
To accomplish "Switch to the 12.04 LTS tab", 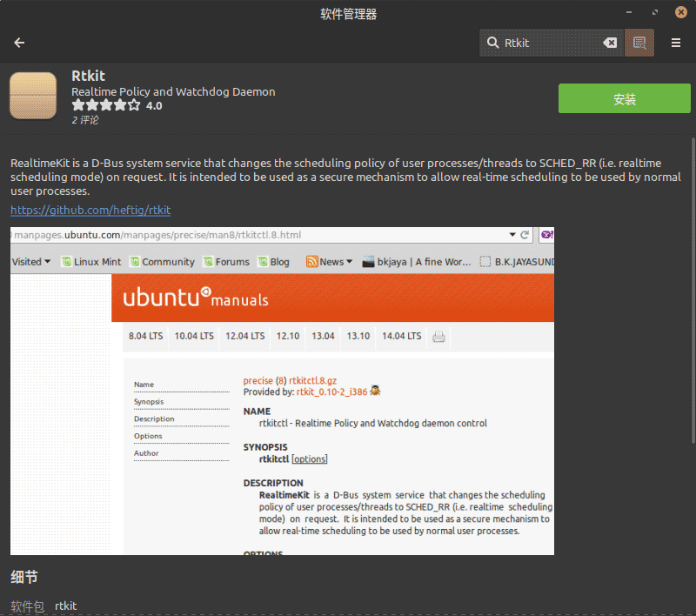I will click(x=245, y=336).
